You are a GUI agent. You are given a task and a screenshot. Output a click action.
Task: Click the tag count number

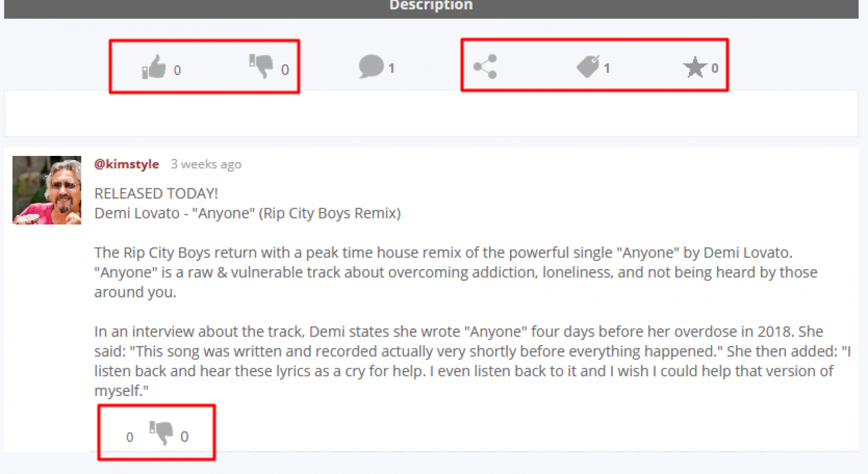coord(607,68)
